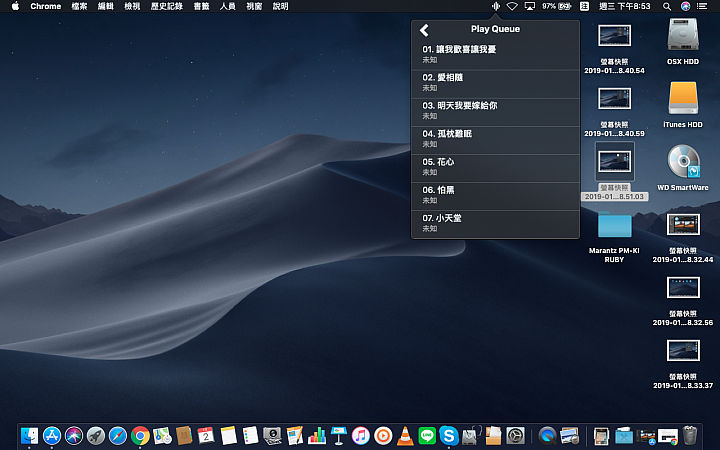Click the audio player waveform menu bar icon
720x450 pixels.
pyautogui.click(x=495, y=6)
